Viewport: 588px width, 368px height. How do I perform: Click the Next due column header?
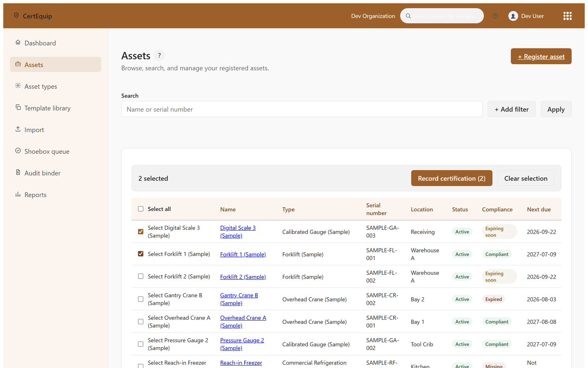(x=539, y=209)
